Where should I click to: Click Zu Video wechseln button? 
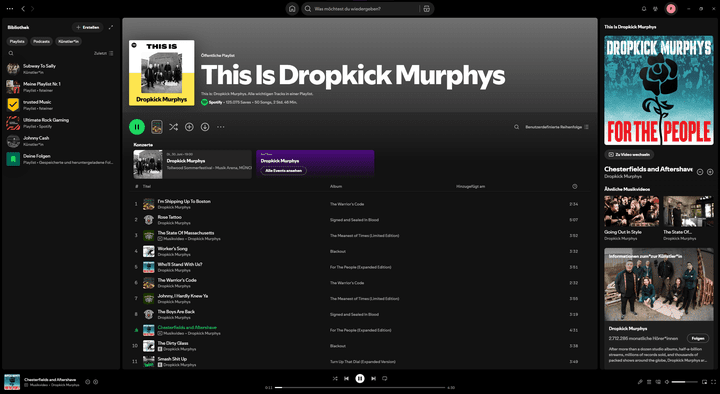pos(629,155)
